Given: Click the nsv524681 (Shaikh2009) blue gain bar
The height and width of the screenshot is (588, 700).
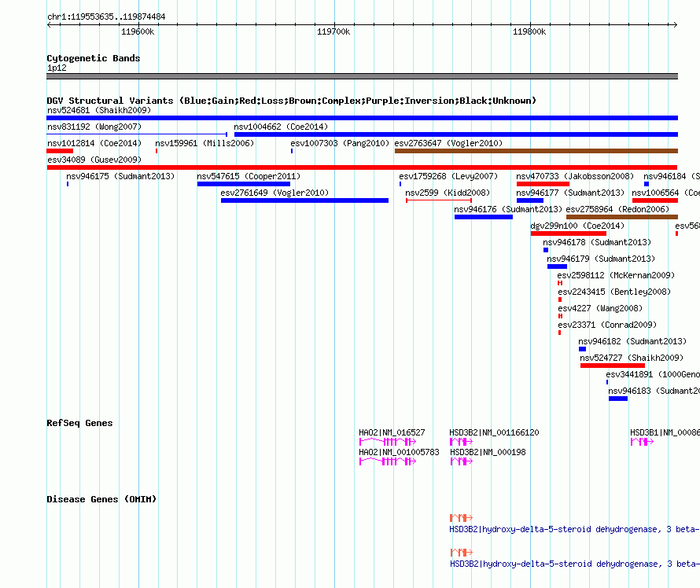Looking at the screenshot, I should click(362, 118).
